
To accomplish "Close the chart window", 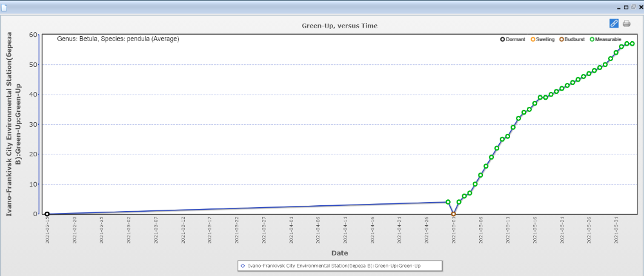I will (x=639, y=6).
